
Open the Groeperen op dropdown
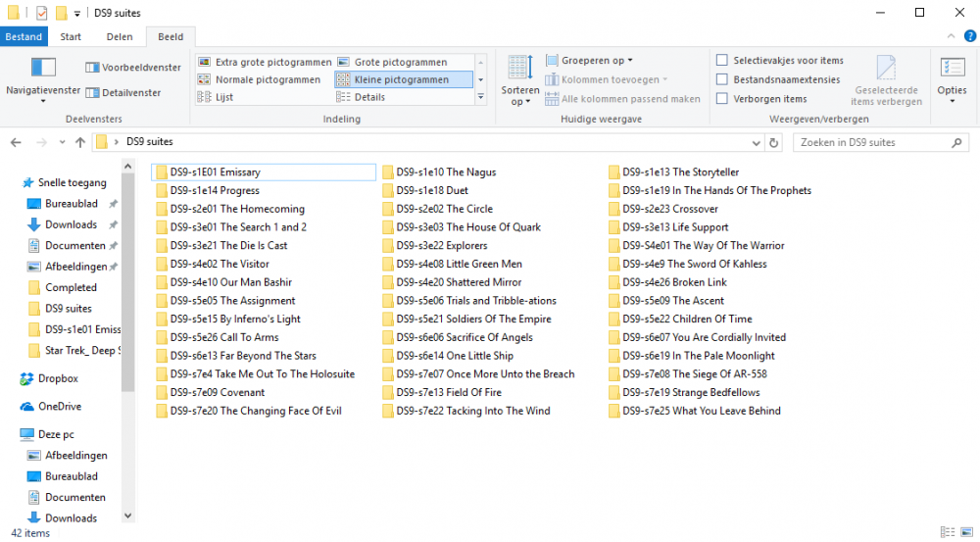589,60
